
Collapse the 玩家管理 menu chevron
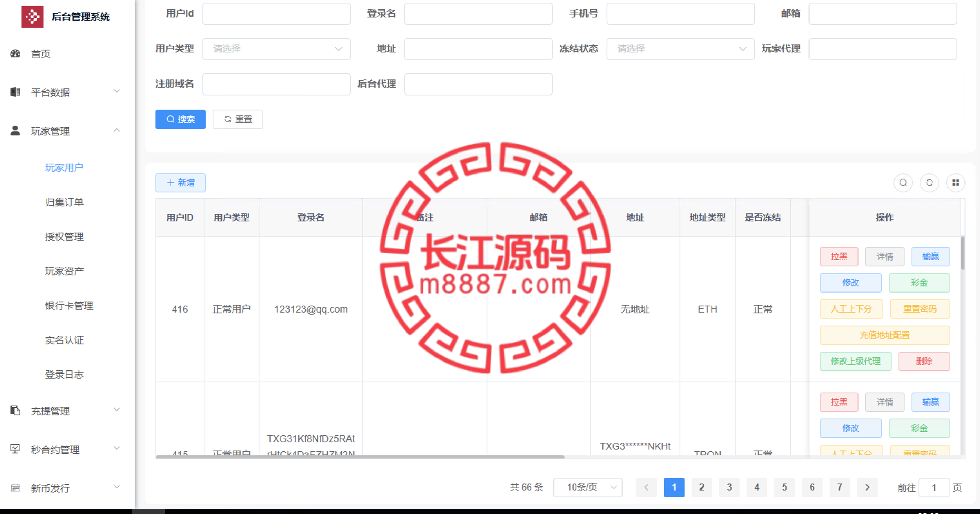pos(117,130)
